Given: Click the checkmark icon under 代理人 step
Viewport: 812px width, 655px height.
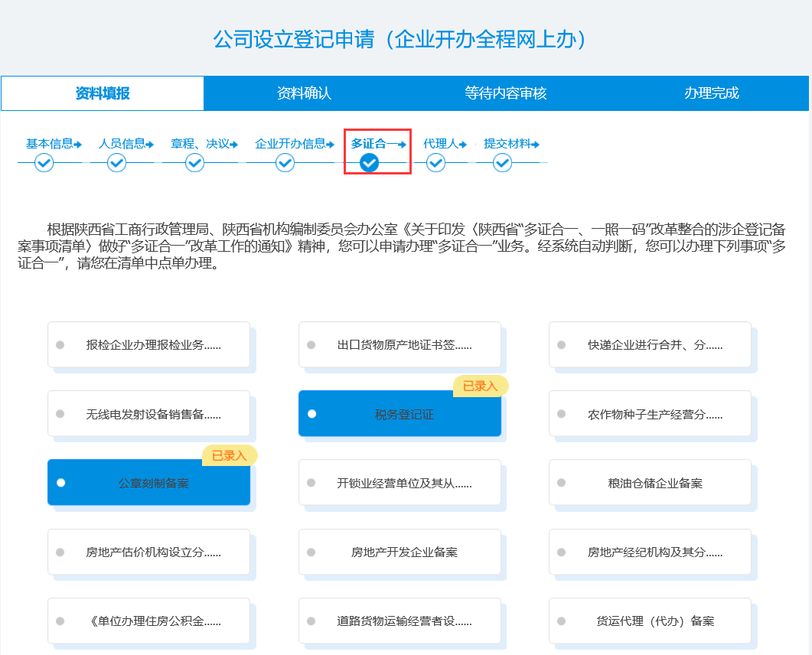Looking at the screenshot, I should coord(435,162).
